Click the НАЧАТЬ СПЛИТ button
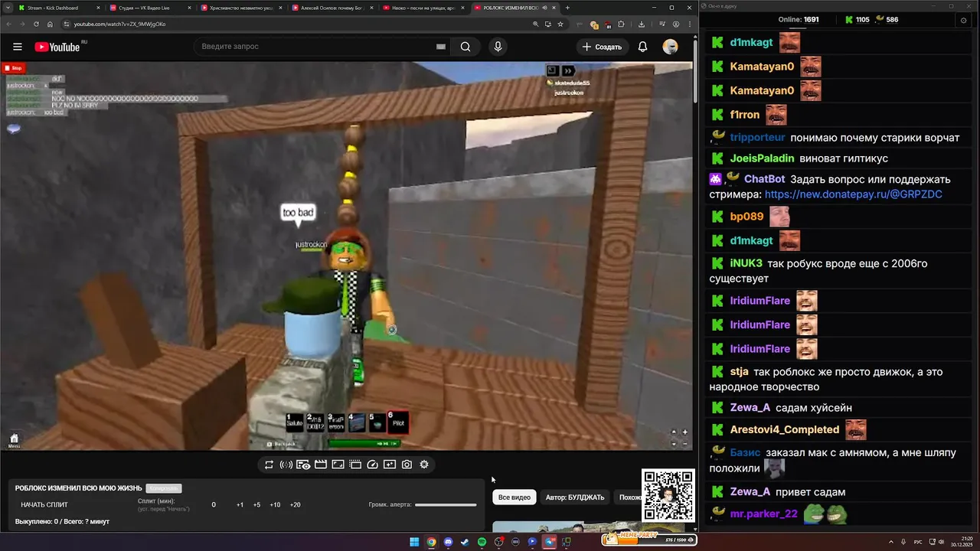The image size is (980, 551). (44, 505)
